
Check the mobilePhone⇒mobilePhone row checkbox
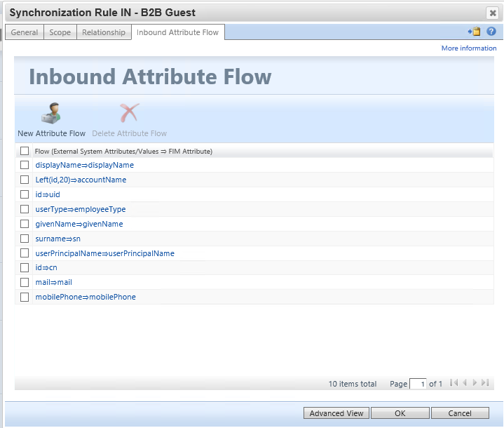click(25, 297)
